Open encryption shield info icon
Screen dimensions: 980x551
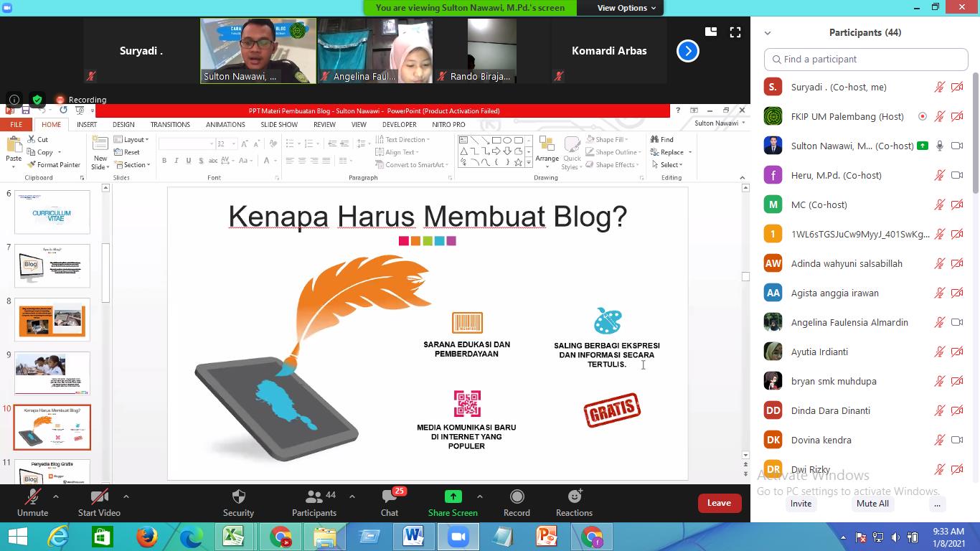click(37, 100)
